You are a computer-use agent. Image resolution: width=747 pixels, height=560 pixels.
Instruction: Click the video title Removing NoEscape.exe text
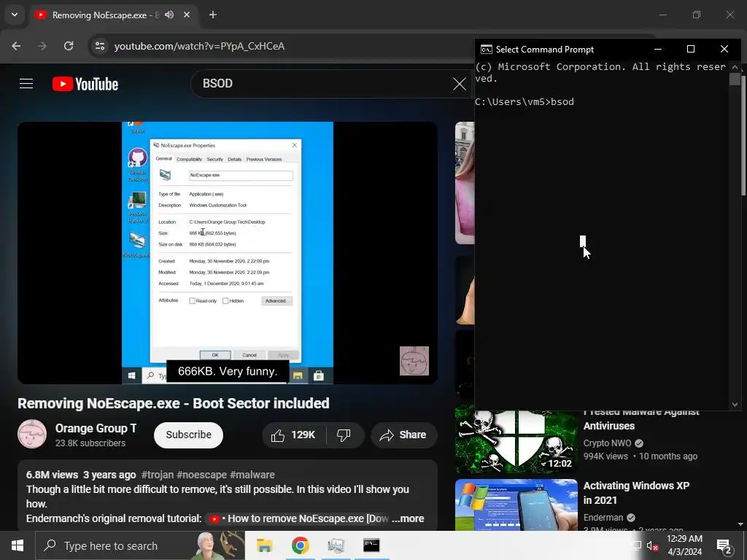click(174, 403)
